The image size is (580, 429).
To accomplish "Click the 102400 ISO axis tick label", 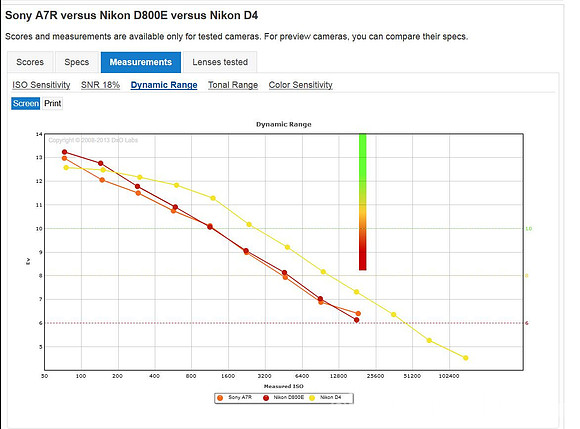I will click(449, 376).
